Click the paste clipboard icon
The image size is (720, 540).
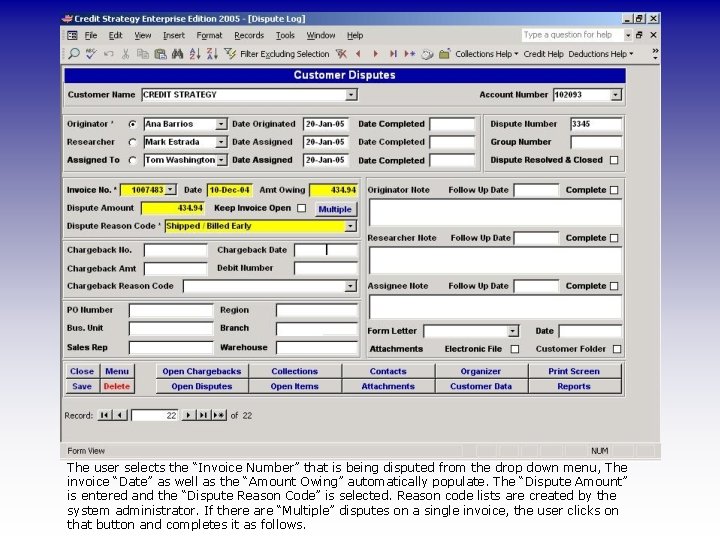click(x=160, y=54)
